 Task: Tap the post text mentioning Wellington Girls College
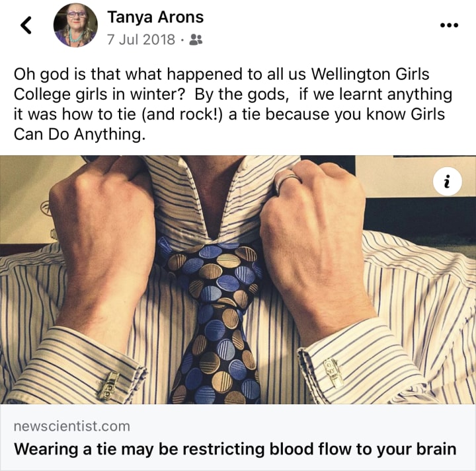233,104
